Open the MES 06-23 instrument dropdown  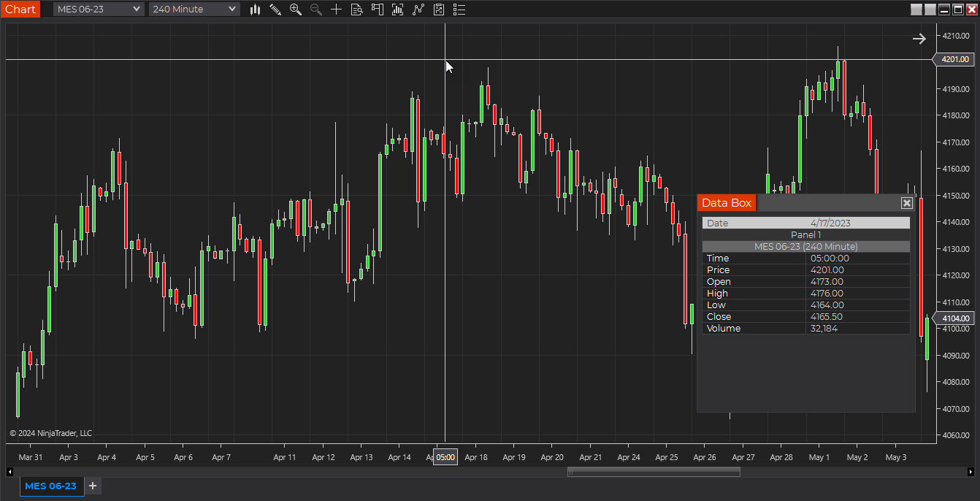[99, 9]
